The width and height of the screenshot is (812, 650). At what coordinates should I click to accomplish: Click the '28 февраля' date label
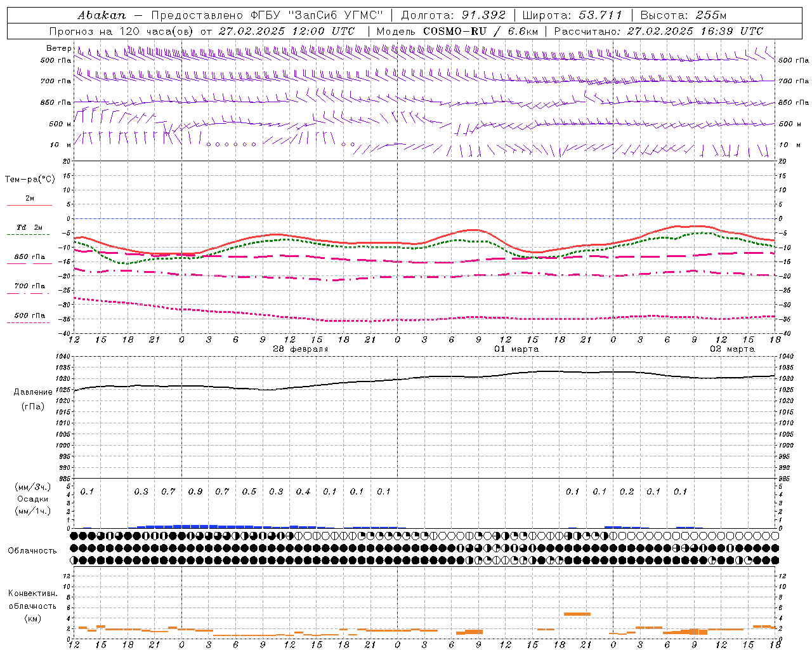click(301, 349)
